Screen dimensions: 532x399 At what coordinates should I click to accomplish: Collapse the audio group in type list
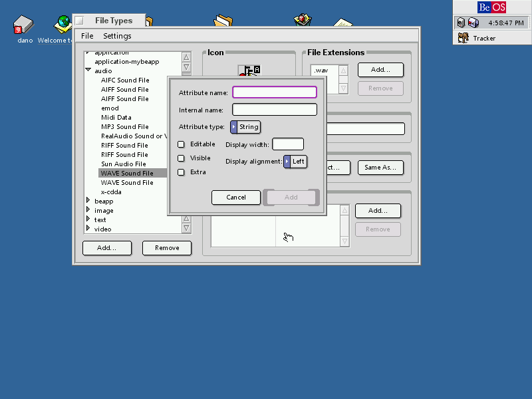[x=88, y=70]
